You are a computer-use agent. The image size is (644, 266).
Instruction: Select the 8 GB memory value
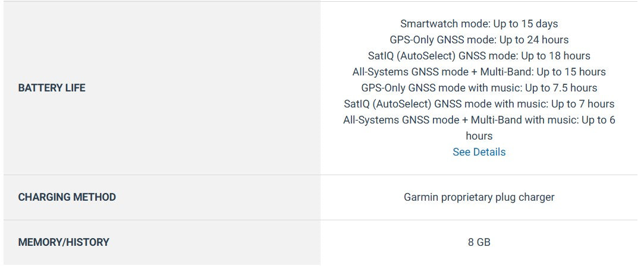479,242
